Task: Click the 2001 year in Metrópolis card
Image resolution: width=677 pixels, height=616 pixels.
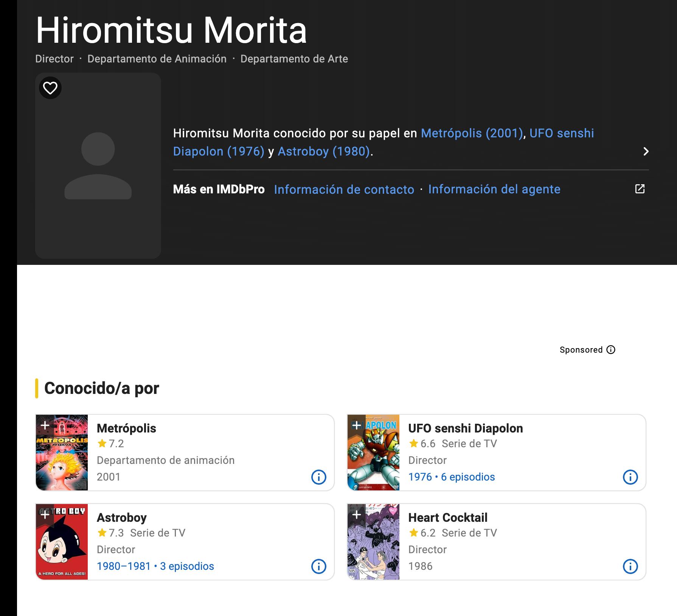Action: pos(109,477)
